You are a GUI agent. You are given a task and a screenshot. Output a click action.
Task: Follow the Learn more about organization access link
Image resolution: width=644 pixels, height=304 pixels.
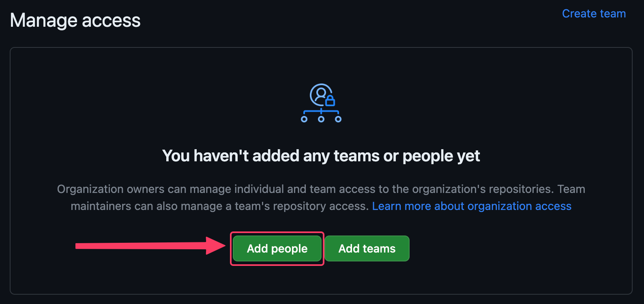coord(472,206)
